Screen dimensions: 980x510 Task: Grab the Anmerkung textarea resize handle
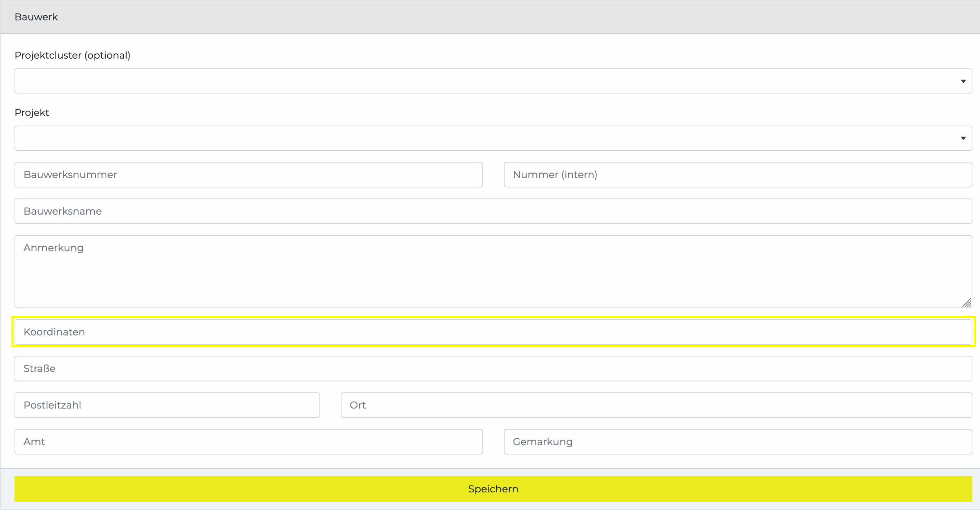pos(967,303)
